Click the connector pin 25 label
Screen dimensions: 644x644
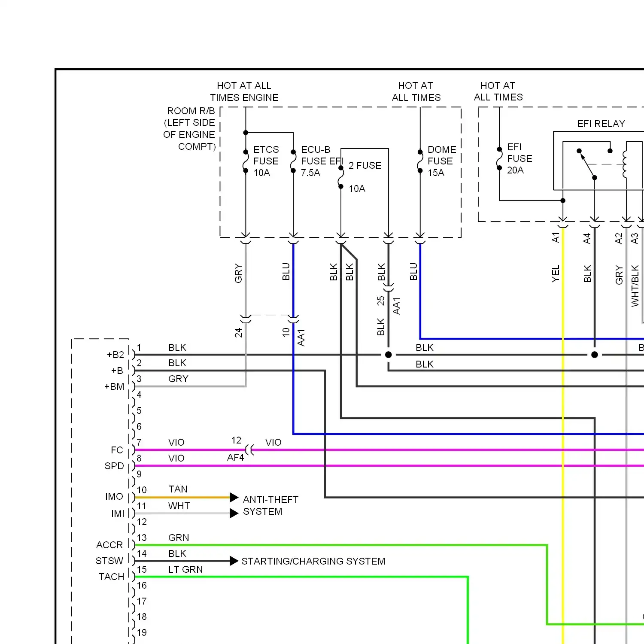tap(381, 301)
